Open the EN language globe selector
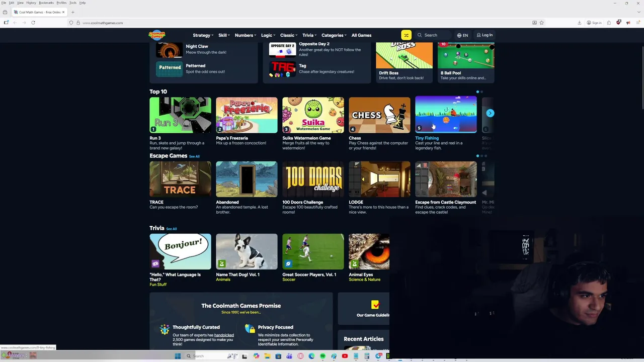Viewport: 644px width, 362px height. 462,35
